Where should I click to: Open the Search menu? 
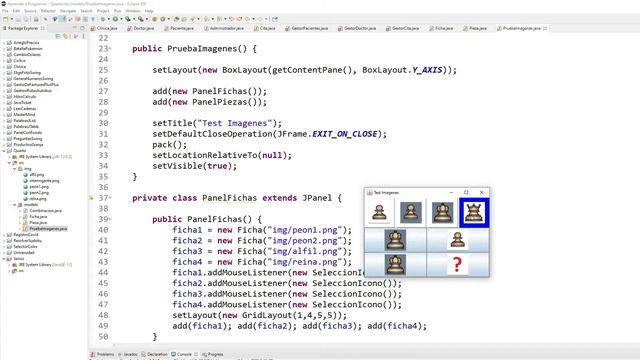[87, 11]
